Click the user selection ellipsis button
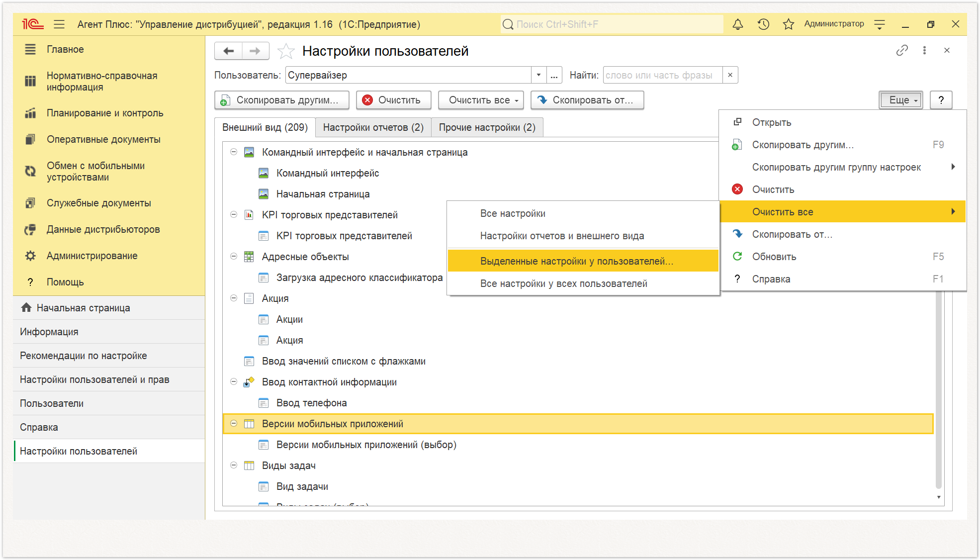980x560 pixels. click(x=554, y=75)
